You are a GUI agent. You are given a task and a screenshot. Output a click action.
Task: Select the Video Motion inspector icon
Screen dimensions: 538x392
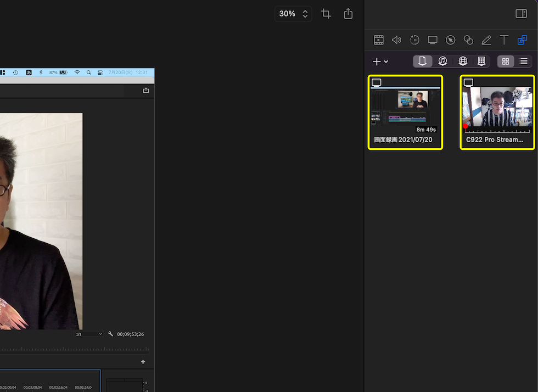pos(414,40)
